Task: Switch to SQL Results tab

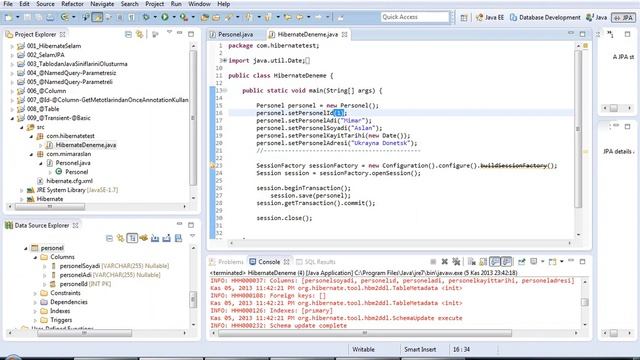Action: (316, 262)
